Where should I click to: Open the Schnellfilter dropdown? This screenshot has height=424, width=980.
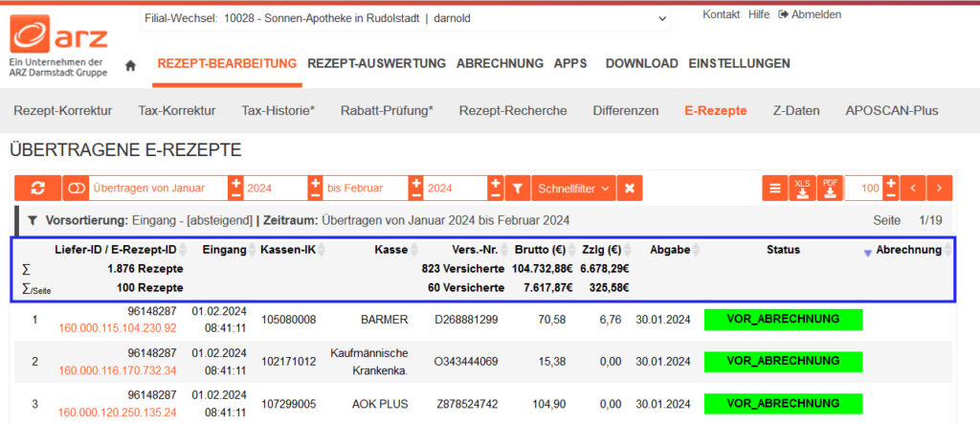572,189
